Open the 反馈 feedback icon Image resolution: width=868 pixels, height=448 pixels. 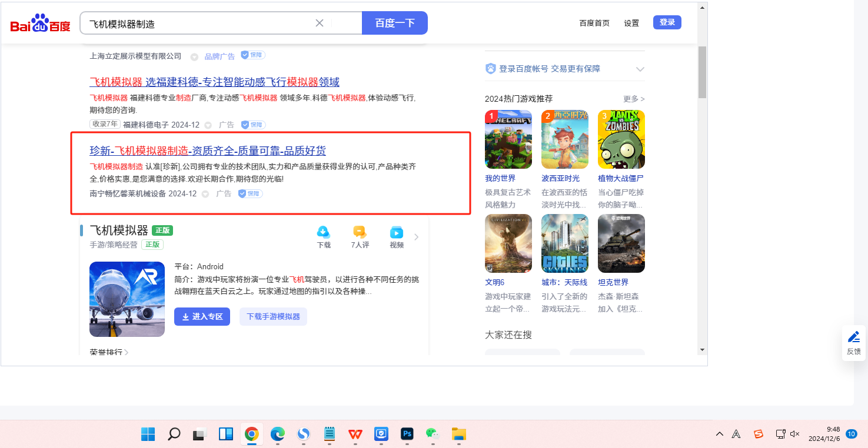pyautogui.click(x=853, y=342)
